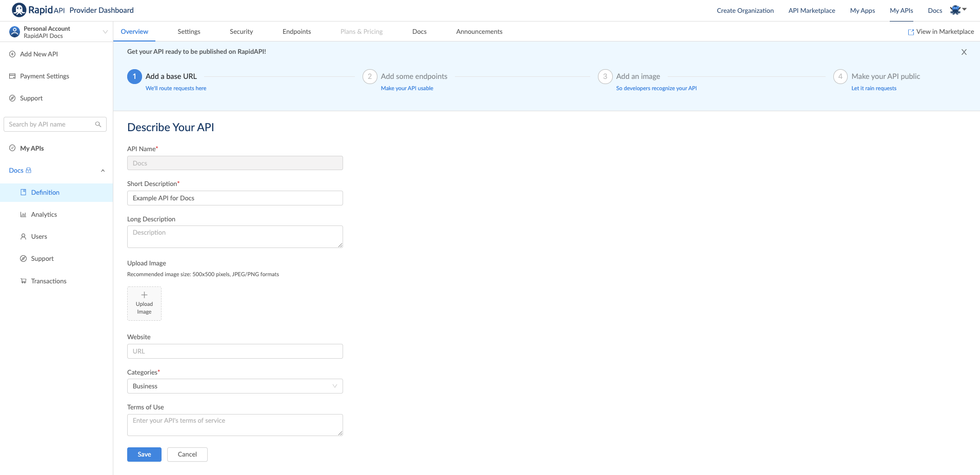Close the publish-readiness banner
Viewport: 980px width, 475px height.
click(x=964, y=52)
